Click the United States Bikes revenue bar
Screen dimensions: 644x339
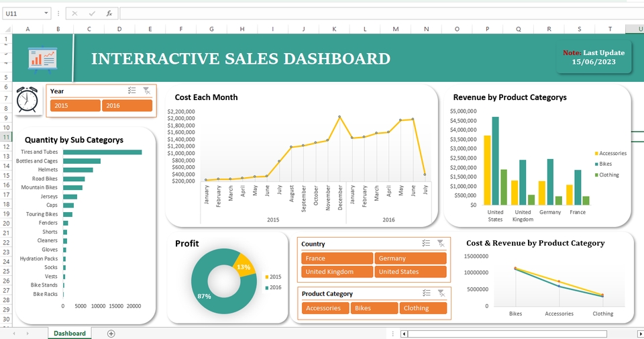pyautogui.click(x=495, y=161)
